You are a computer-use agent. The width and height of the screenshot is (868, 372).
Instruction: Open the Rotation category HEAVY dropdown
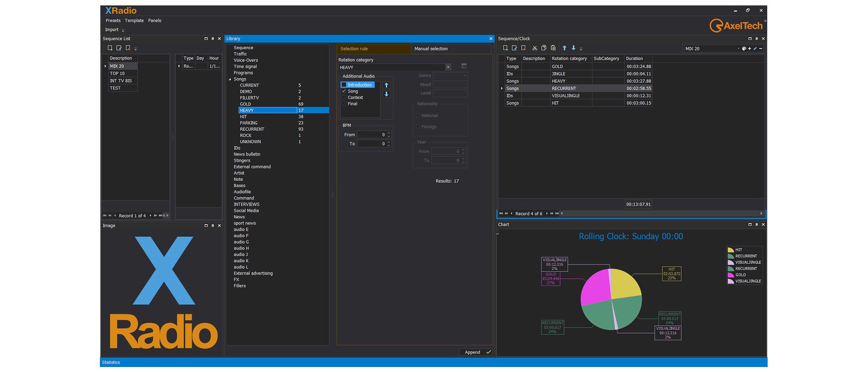click(x=448, y=67)
